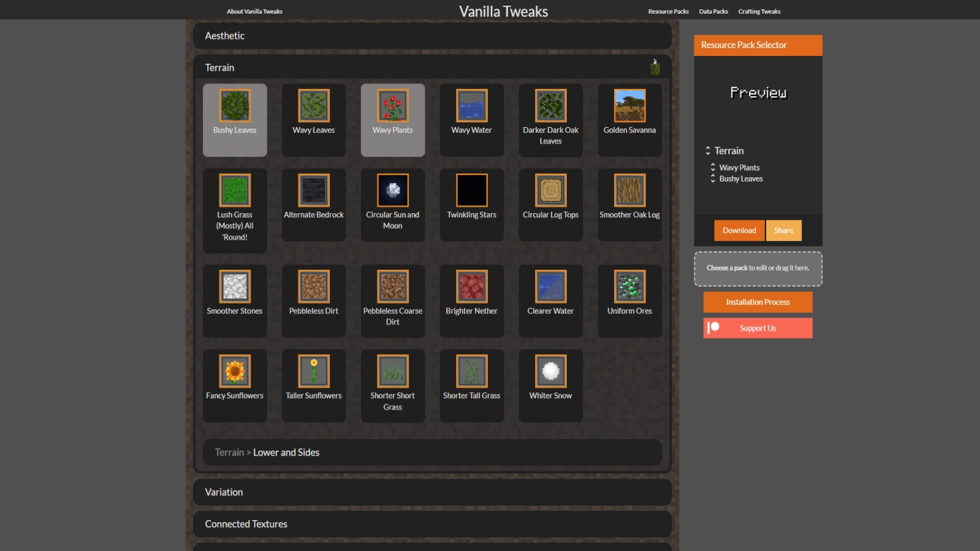Click the Twinkling Stars pack icon

pyautogui.click(x=471, y=189)
